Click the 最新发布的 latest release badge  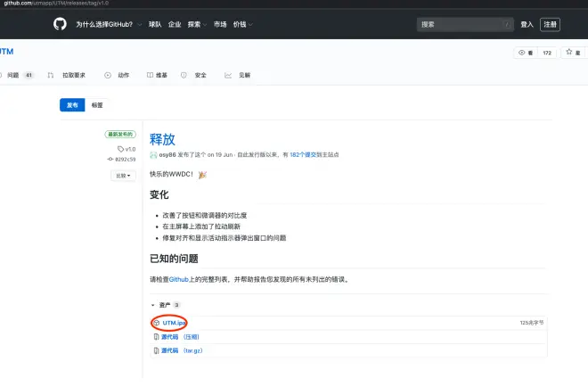[120, 134]
